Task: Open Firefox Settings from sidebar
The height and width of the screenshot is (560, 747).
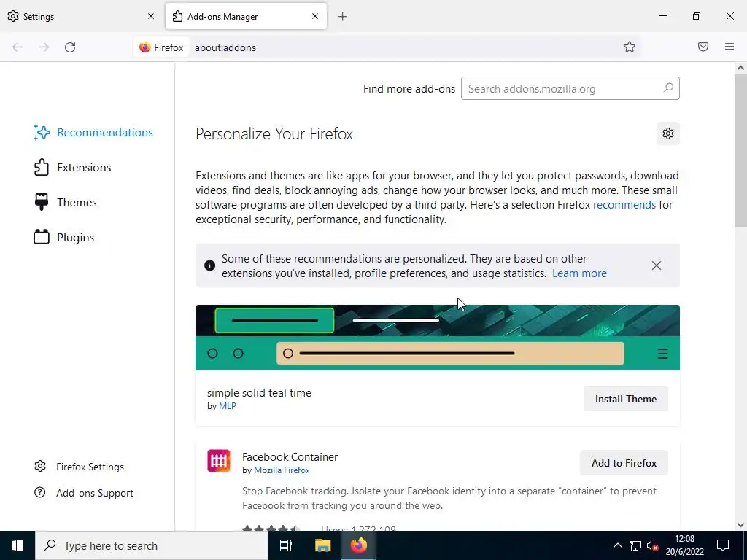Action: (x=79, y=467)
